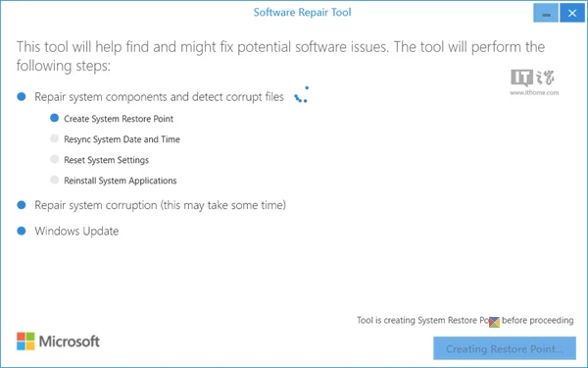Screen dimensions: 588x368
Task: Click the Creating Restore Point button
Action: pos(505,348)
